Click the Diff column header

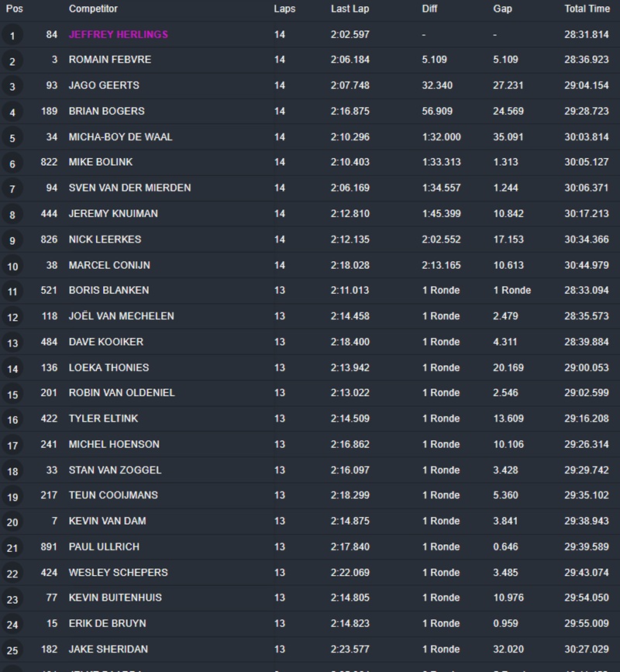429,9
